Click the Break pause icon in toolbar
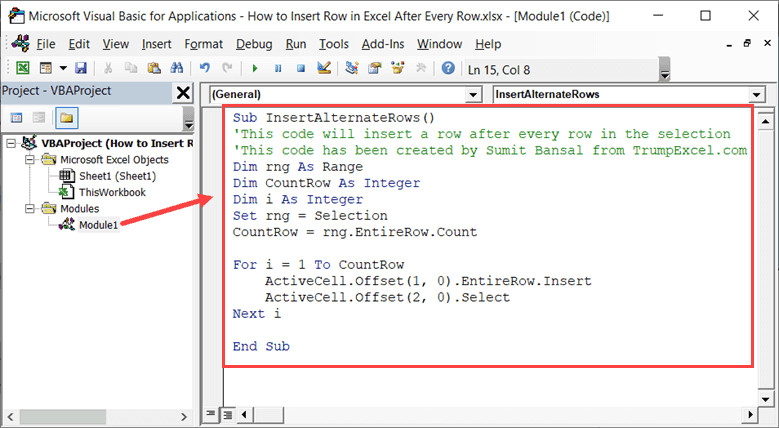The width and height of the screenshot is (779, 428). [x=277, y=68]
